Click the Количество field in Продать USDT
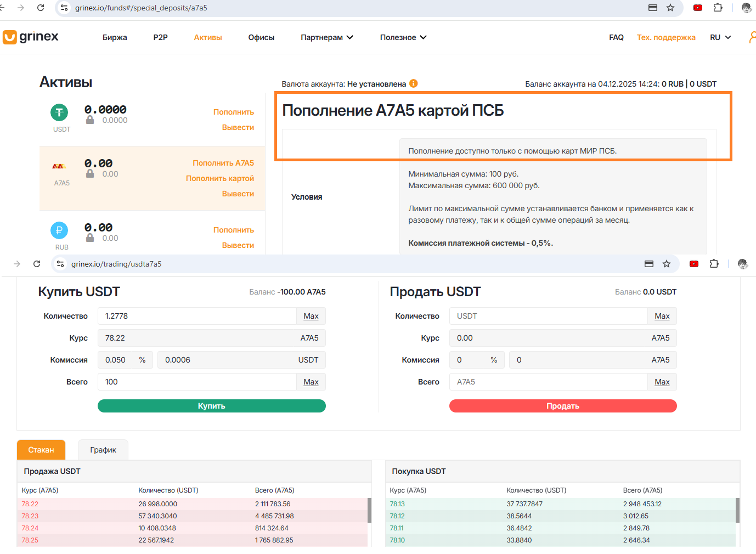 (x=549, y=316)
